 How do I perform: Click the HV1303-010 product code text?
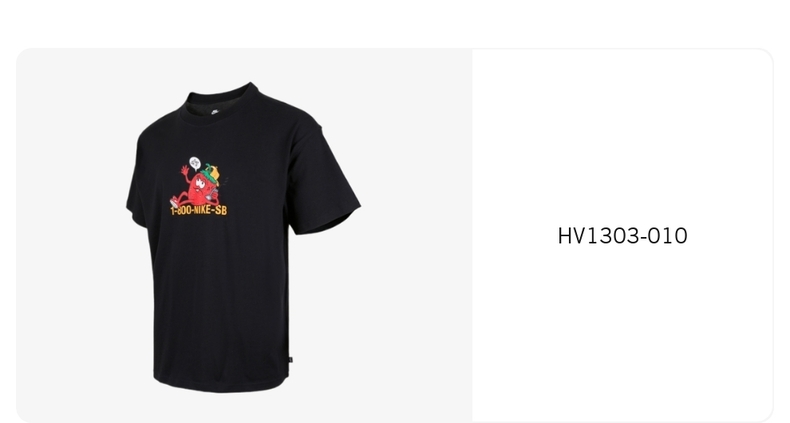(x=622, y=236)
